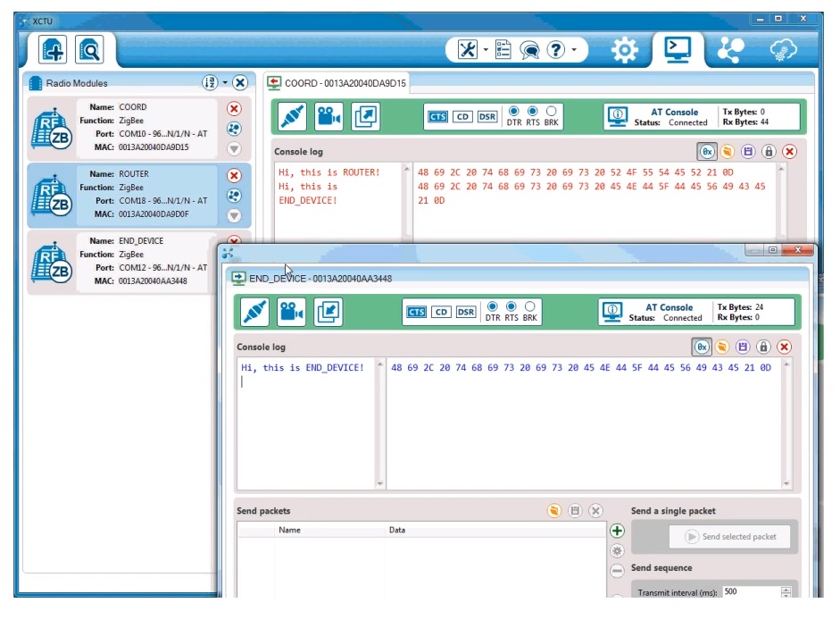Click CTS indicator in COORD console

tap(437, 116)
